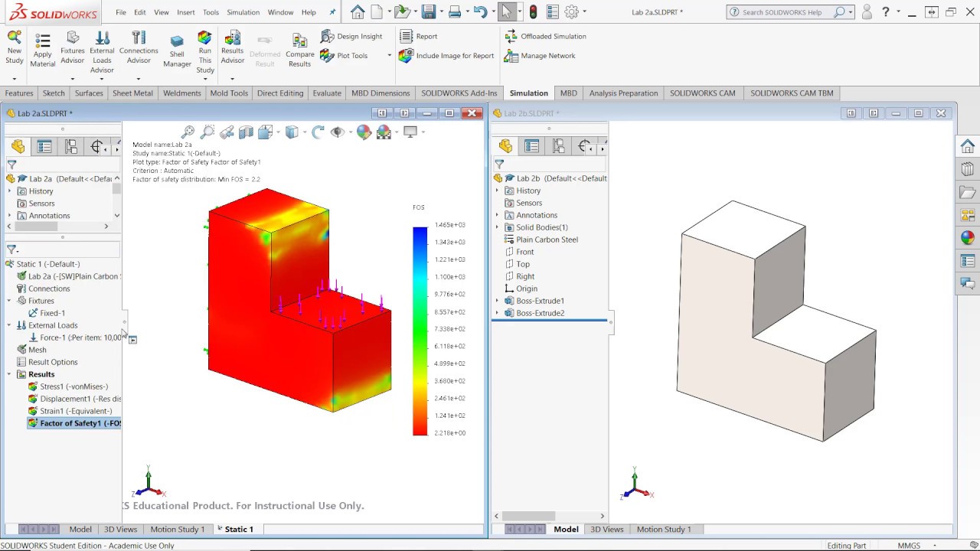This screenshot has height=551, width=980.
Task: Click the Search SOLIDWORKS Help field
Action: click(789, 12)
